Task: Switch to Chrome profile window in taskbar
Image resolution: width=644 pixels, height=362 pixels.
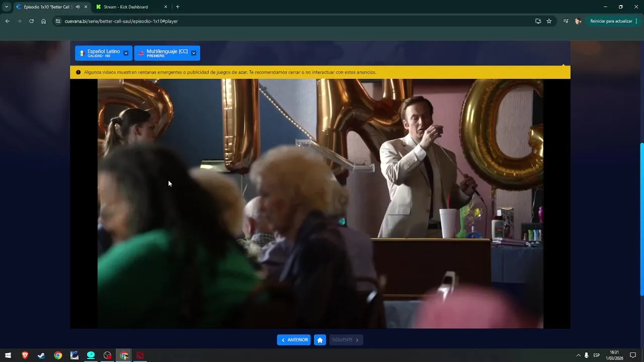Action: pyautogui.click(x=124, y=355)
